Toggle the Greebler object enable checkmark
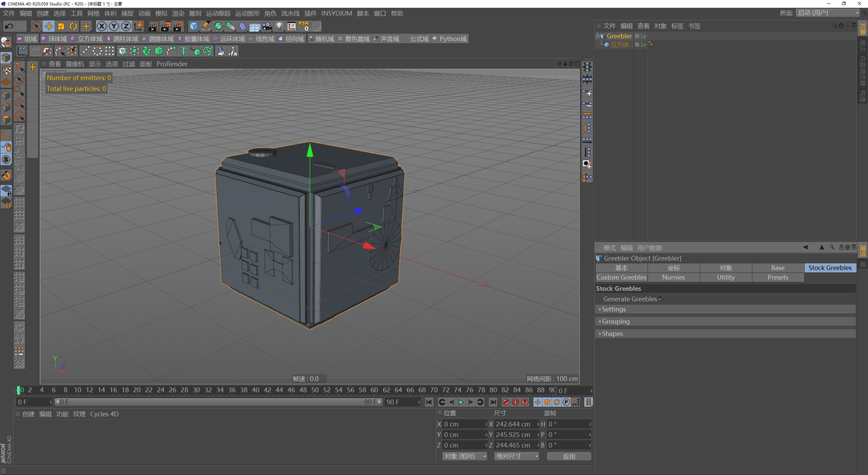The height and width of the screenshot is (475, 868). (644, 36)
